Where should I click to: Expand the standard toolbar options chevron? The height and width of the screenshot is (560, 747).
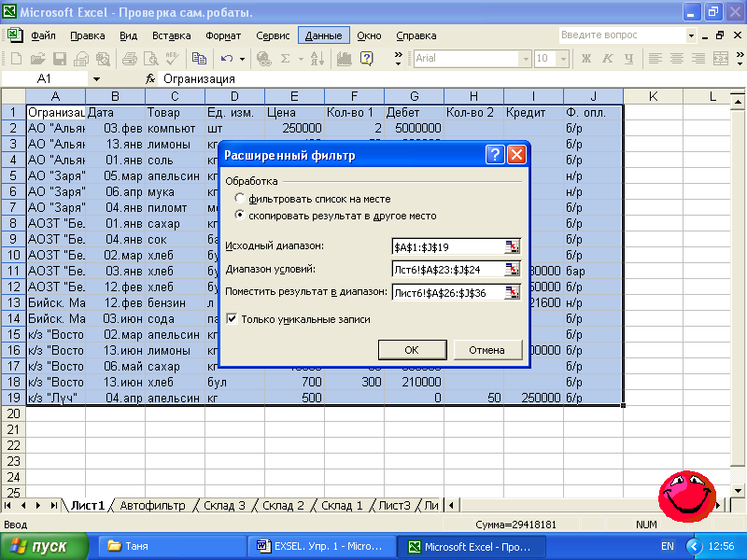click(399, 59)
